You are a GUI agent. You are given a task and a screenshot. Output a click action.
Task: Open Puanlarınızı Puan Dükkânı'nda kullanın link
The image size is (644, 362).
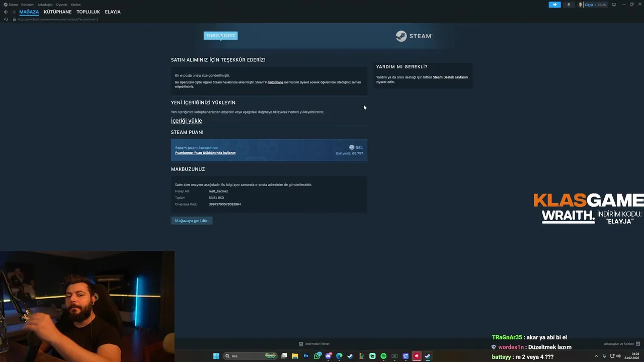[205, 153]
